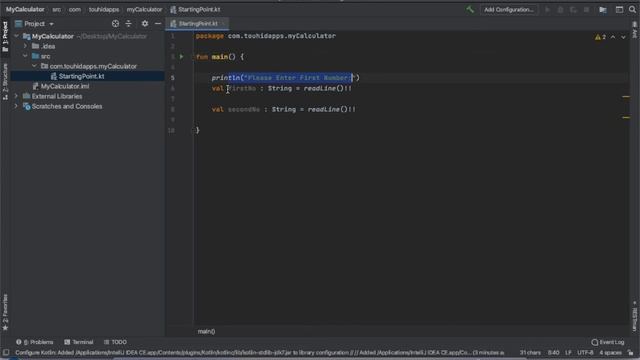
Task: Expand the .idea folder
Action: (25, 46)
